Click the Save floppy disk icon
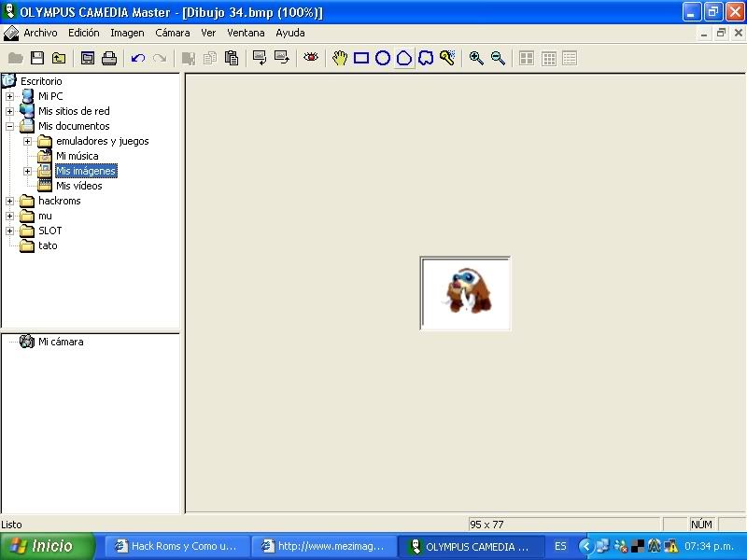Screen dimensions: 747x560 tap(37, 58)
